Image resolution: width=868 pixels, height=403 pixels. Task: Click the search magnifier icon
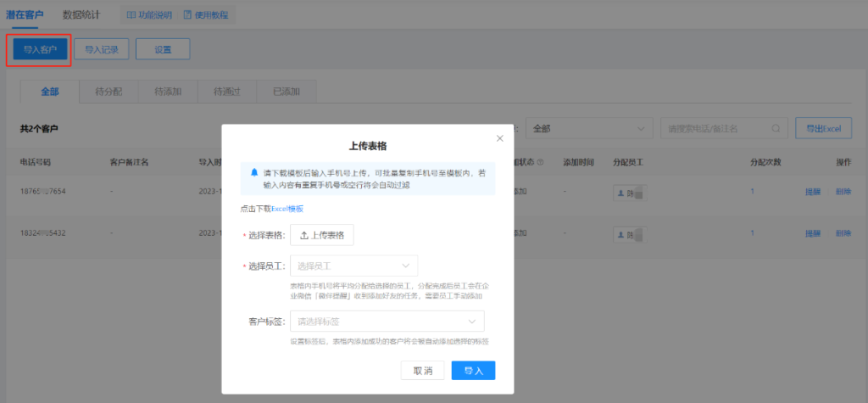(776, 128)
